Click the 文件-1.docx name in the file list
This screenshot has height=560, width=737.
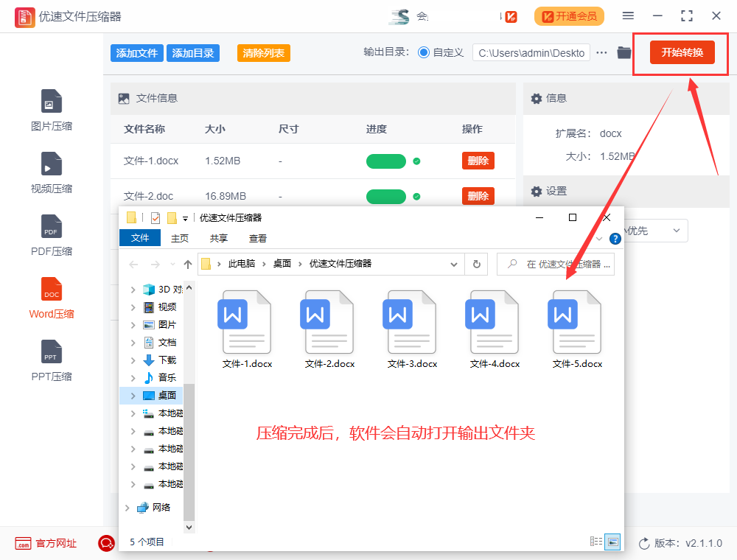pos(151,161)
